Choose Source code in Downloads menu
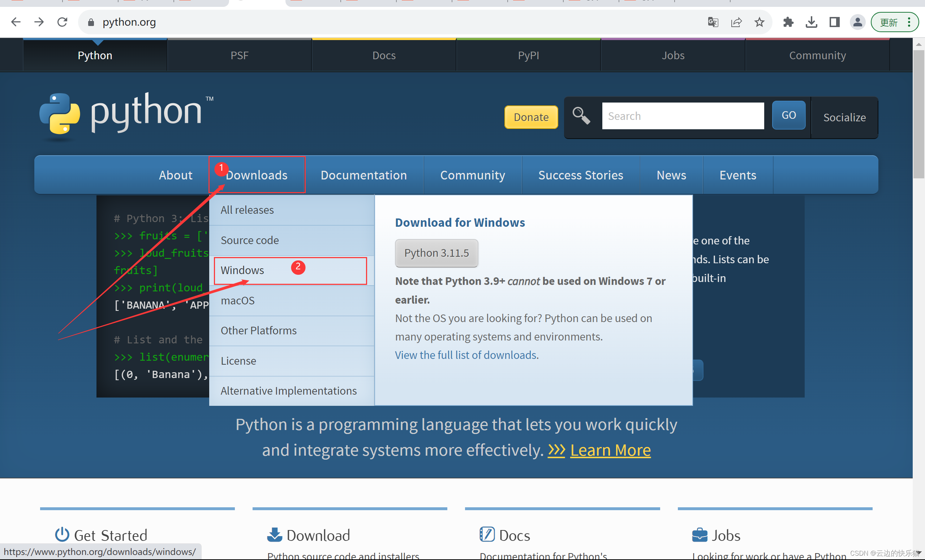Image resolution: width=925 pixels, height=560 pixels. pos(292,240)
